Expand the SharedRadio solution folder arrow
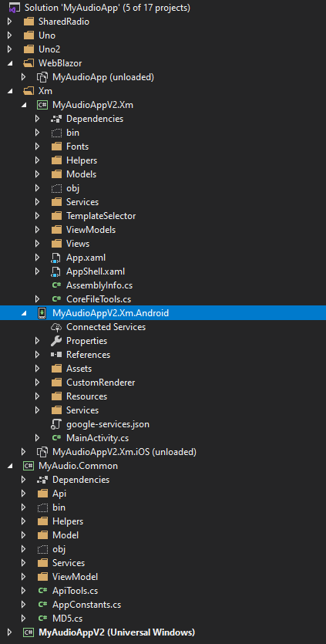The width and height of the screenshot is (326, 644). (10, 22)
